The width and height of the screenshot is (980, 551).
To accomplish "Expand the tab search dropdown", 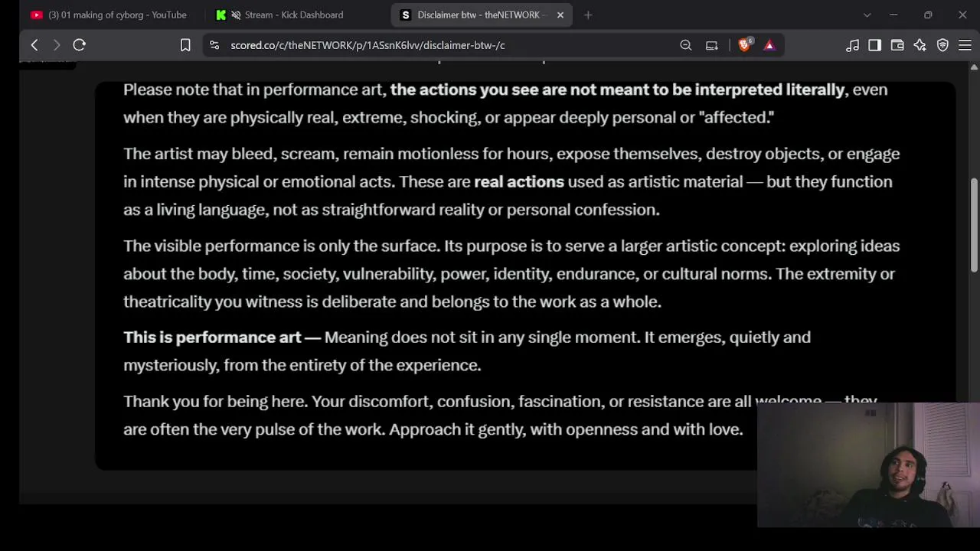I will pos(867,15).
